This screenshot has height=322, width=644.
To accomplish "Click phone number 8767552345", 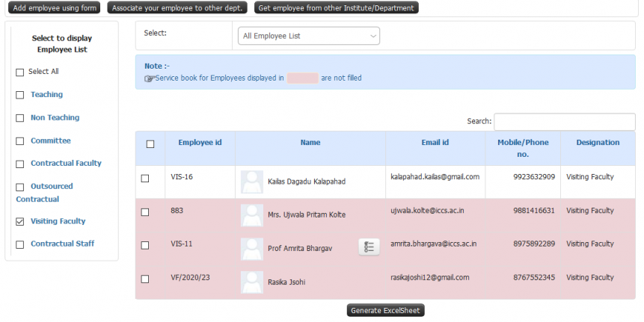I will [x=534, y=277].
